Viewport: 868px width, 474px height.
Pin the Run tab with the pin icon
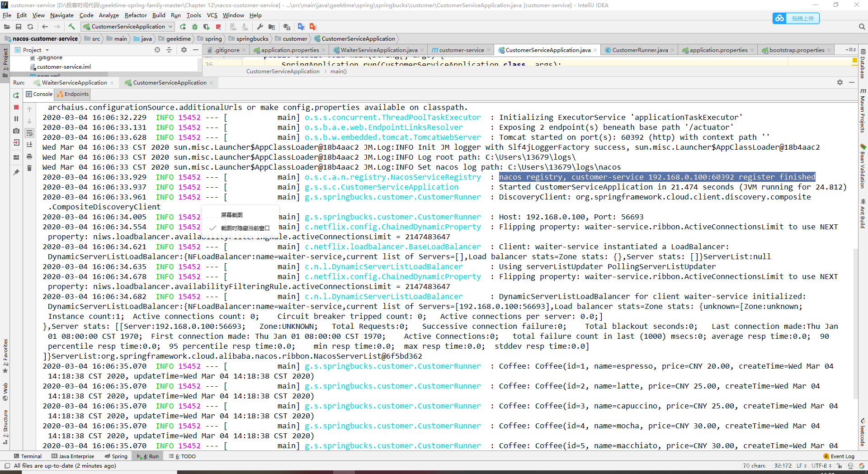click(16, 172)
